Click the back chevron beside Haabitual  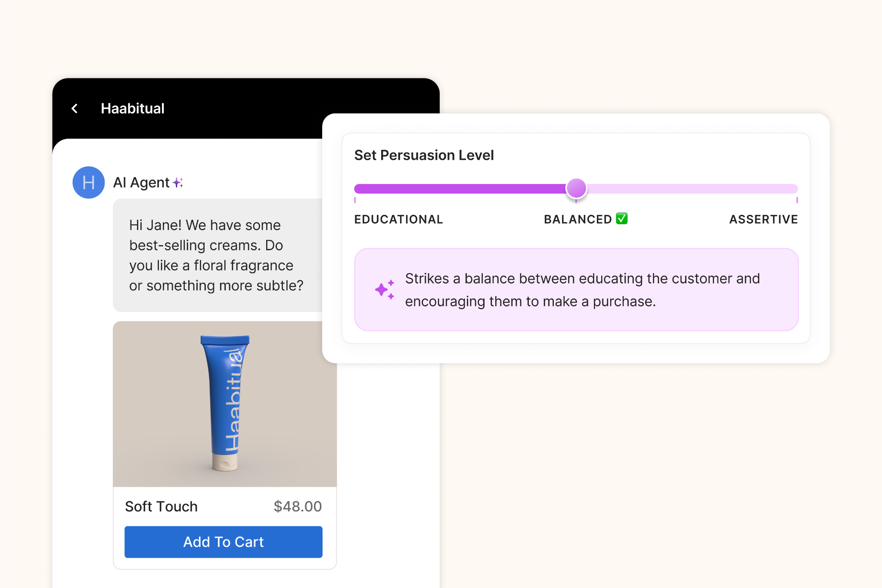(x=75, y=109)
